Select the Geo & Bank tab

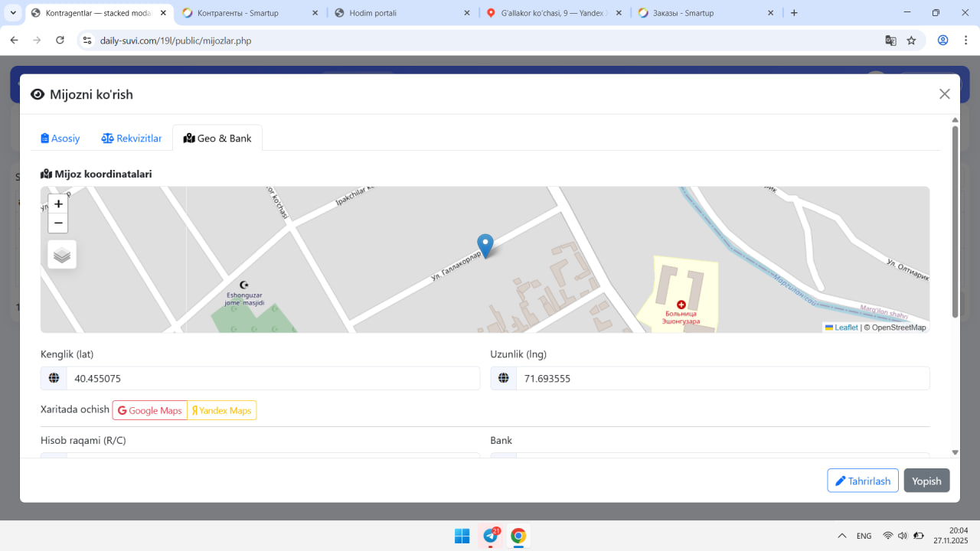coord(217,139)
